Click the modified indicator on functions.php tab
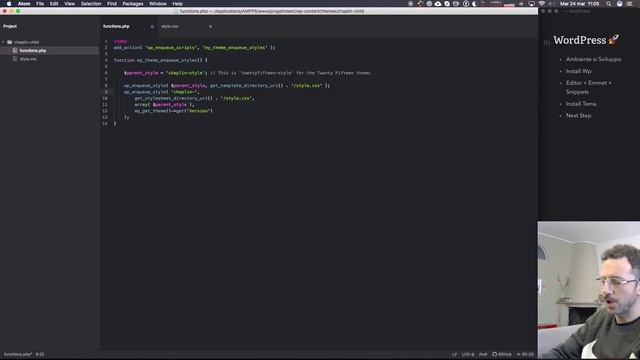This screenshot has height=360, width=640. point(152,27)
